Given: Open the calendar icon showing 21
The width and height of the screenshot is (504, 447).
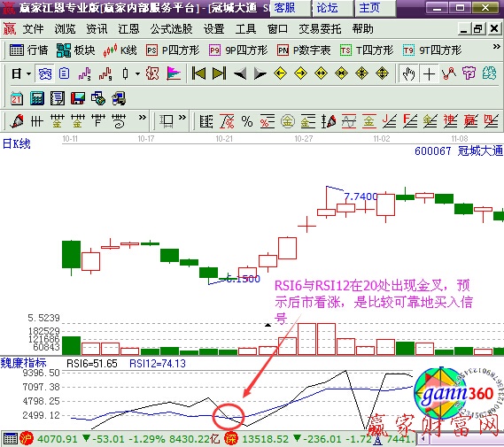Looking at the screenshot, I should (17, 98).
